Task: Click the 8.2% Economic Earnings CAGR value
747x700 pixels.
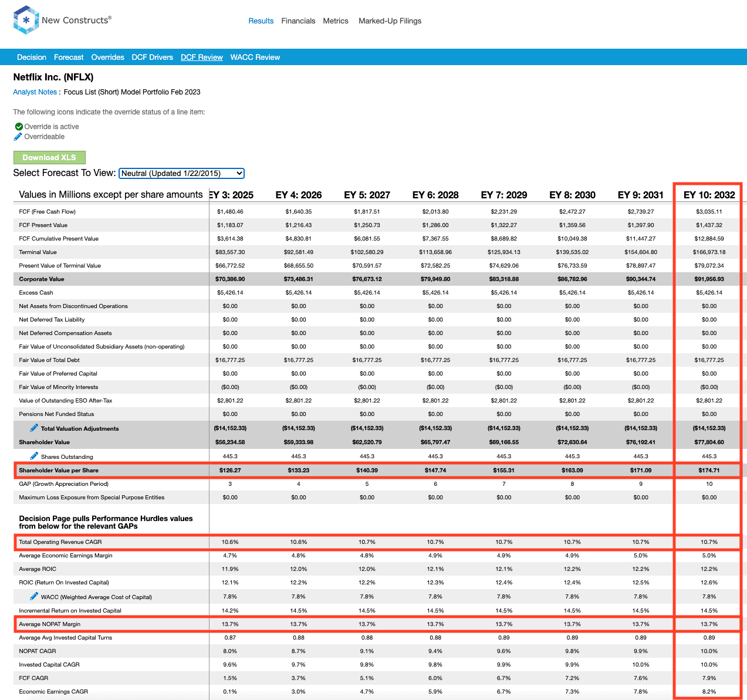Action: [709, 692]
